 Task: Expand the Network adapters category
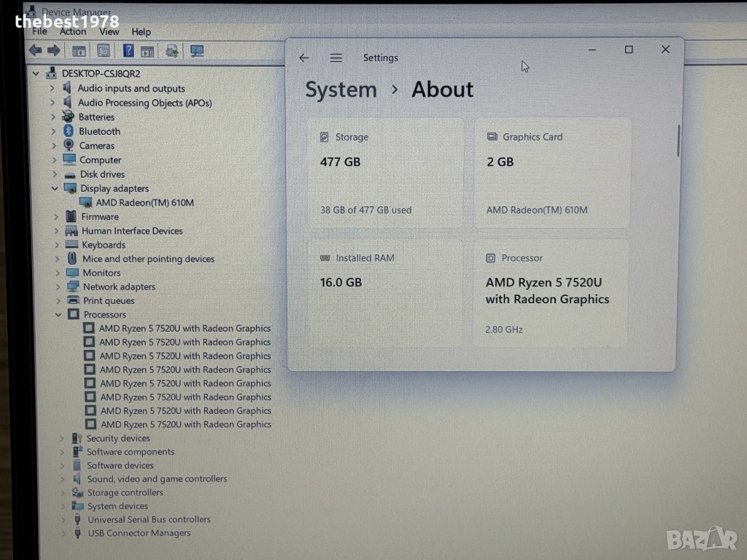[58, 287]
